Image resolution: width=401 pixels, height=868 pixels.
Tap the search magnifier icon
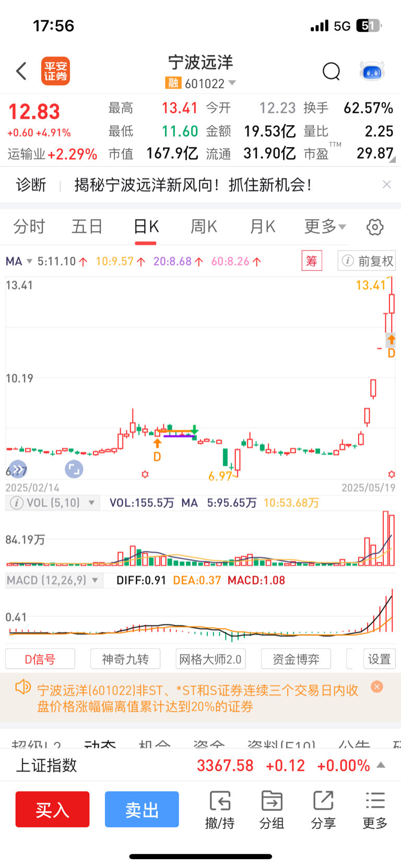tap(331, 71)
